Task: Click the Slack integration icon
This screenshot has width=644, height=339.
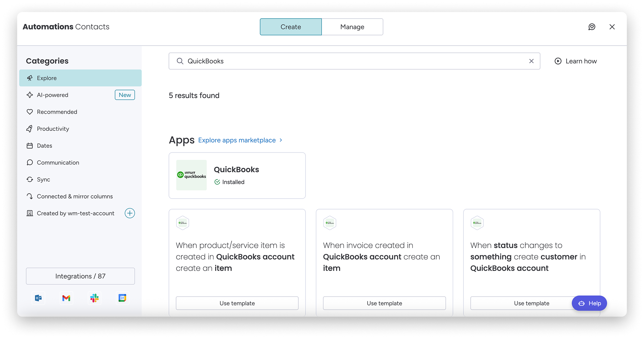Action: tap(94, 298)
